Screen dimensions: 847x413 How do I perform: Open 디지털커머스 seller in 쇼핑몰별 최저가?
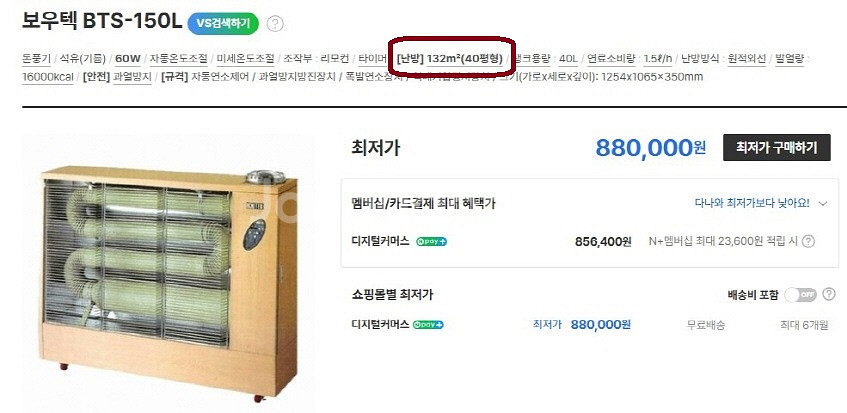point(380,325)
